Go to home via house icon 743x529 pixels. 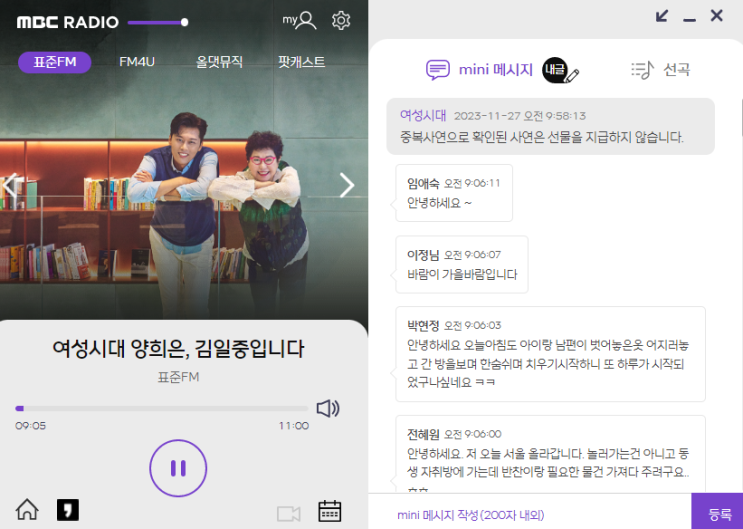(x=27, y=510)
